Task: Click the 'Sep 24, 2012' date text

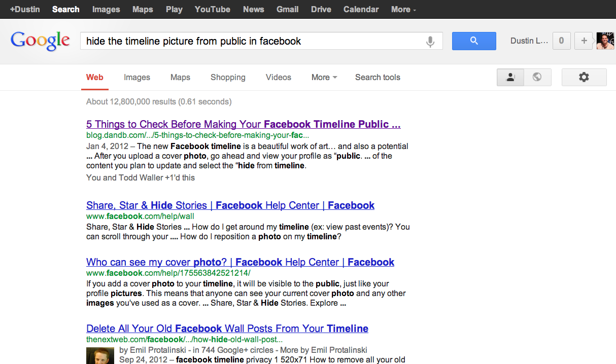Action: [x=144, y=360]
